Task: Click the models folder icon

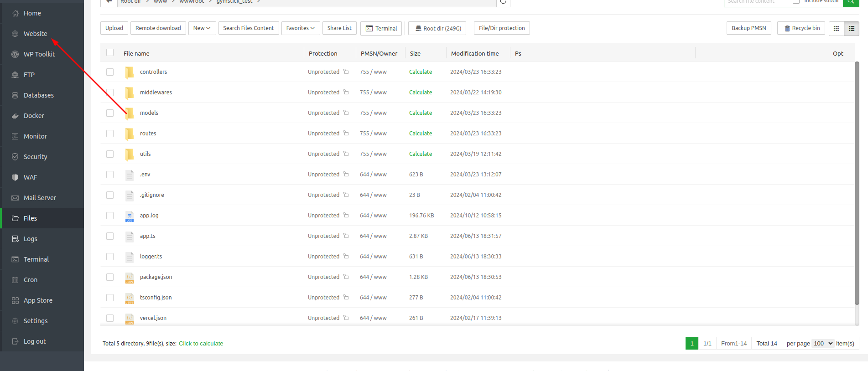Action: pyautogui.click(x=130, y=113)
